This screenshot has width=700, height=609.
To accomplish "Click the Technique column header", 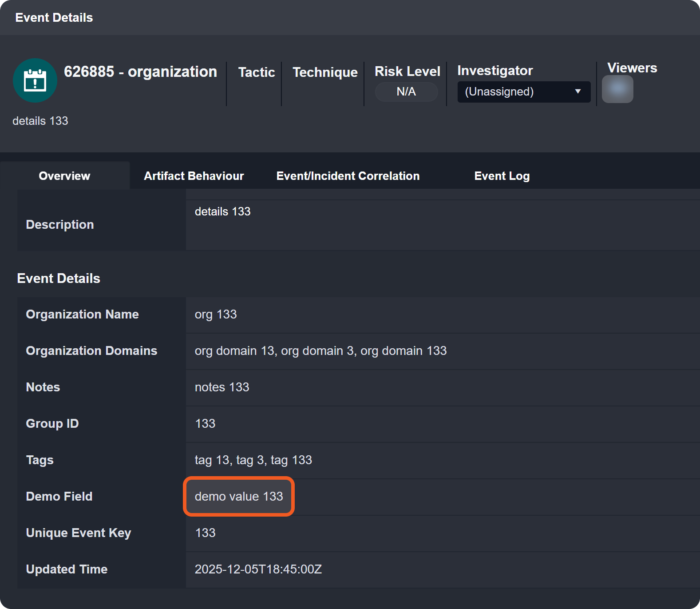I will click(x=325, y=72).
